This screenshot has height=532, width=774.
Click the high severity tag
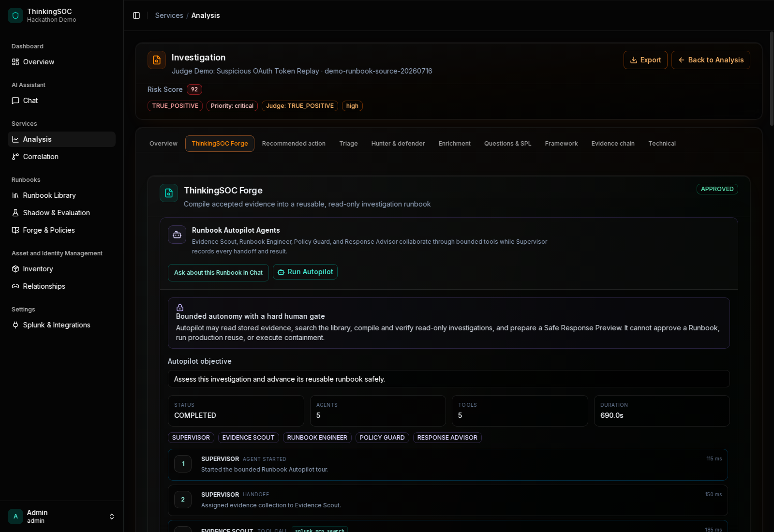click(352, 106)
